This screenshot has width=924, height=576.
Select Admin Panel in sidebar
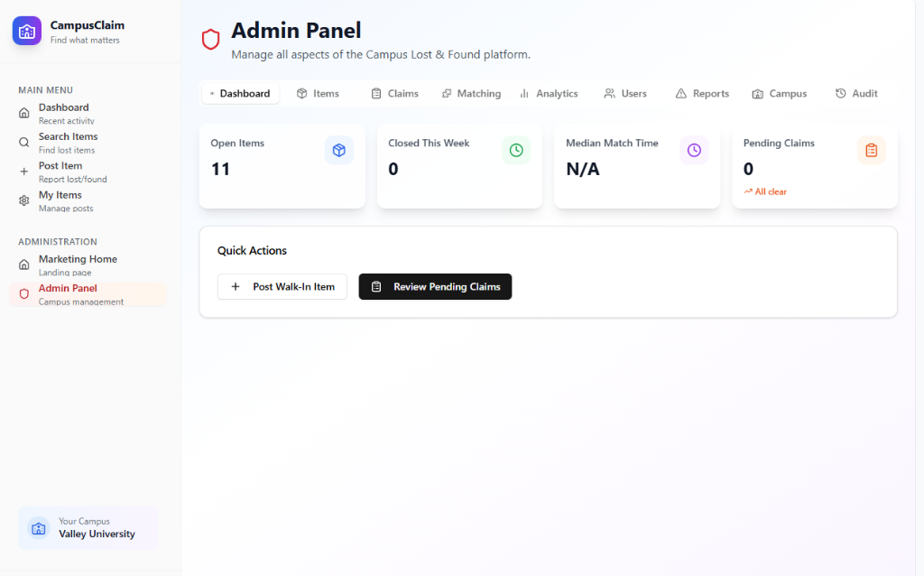click(x=88, y=294)
